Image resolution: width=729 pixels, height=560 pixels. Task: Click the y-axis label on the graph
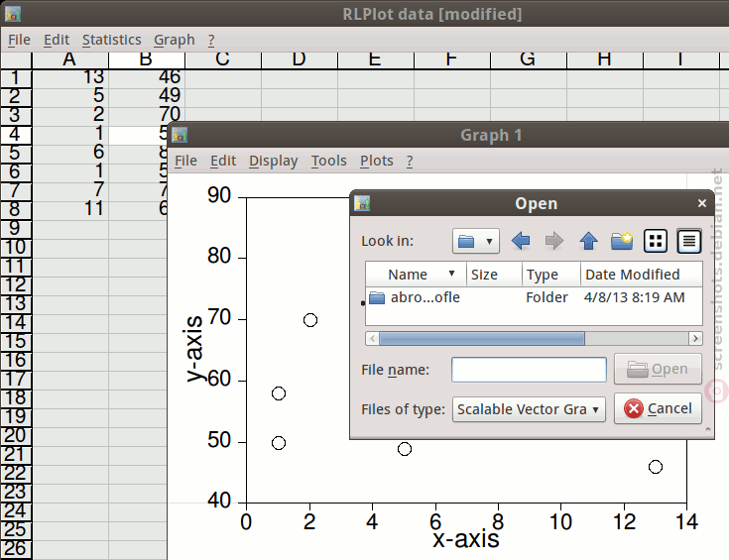click(193, 349)
